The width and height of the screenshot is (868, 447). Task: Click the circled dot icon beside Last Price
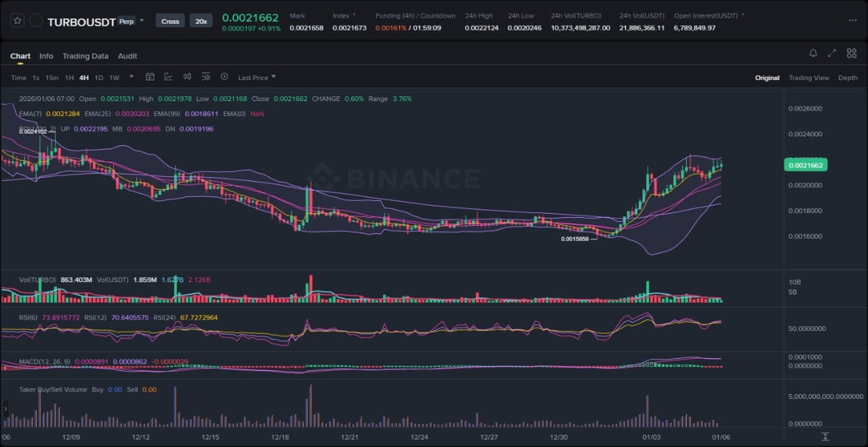(x=224, y=77)
